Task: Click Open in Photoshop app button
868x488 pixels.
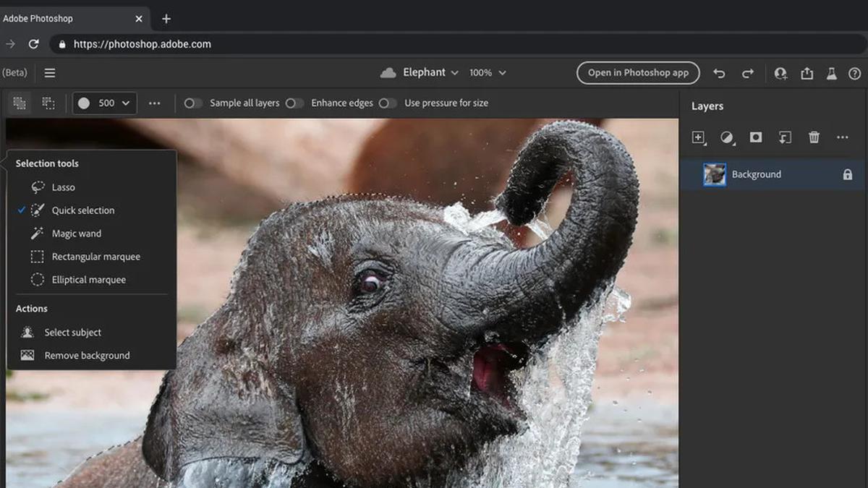Action: coord(637,73)
